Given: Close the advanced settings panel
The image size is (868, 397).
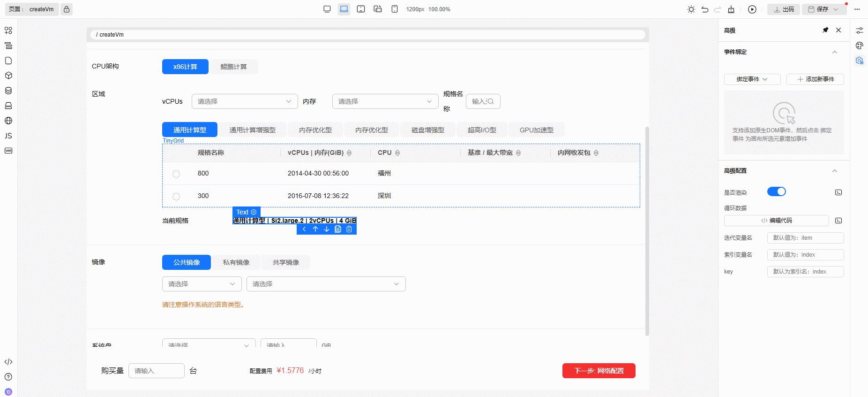Looking at the screenshot, I should coord(838,30).
